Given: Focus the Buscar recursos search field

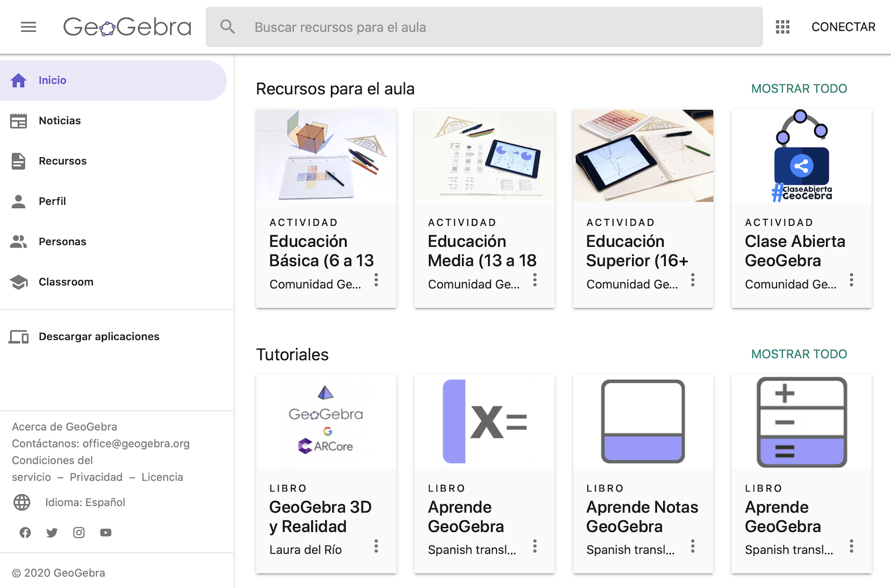Looking at the screenshot, I should 484,27.
